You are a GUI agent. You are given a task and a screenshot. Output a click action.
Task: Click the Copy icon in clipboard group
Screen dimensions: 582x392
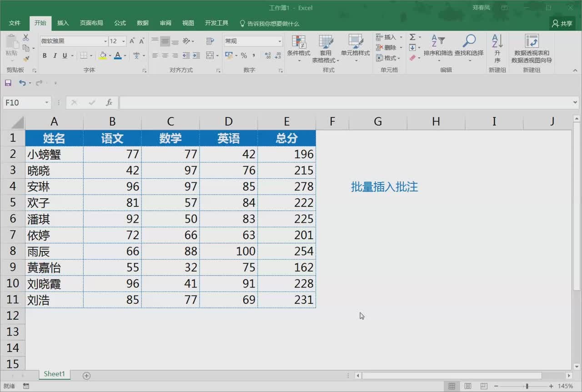coord(26,48)
